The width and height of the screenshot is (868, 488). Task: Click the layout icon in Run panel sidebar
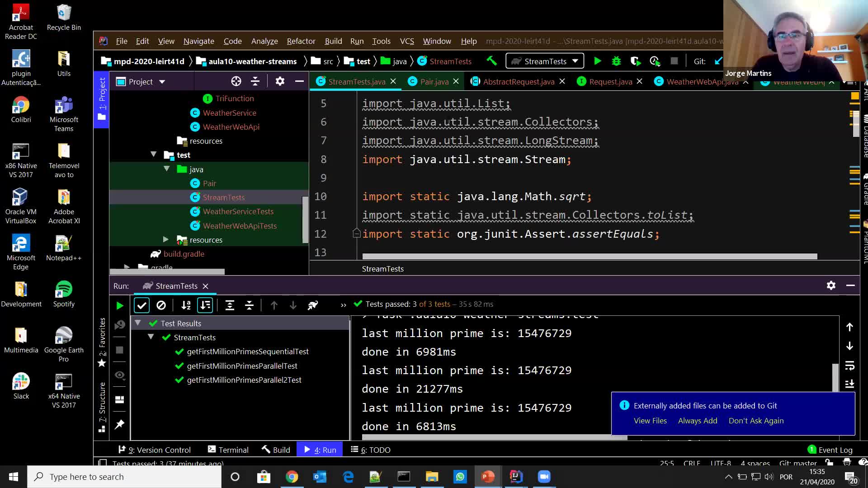coord(119,400)
